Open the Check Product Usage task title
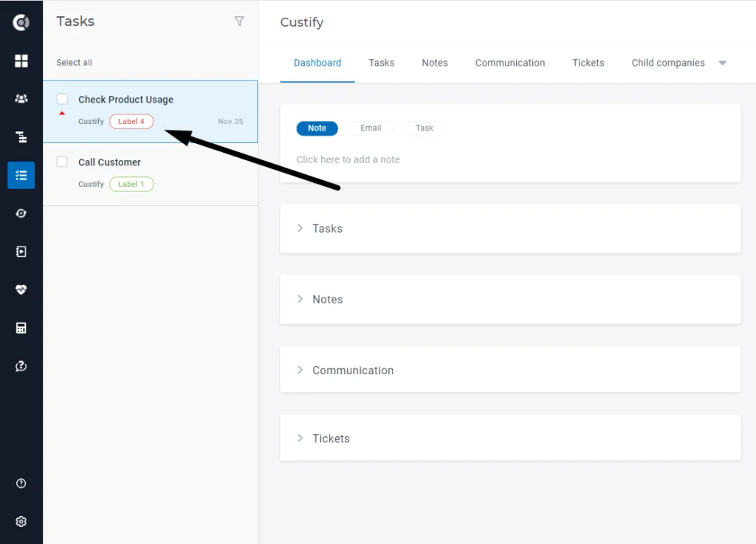The width and height of the screenshot is (756, 544). (x=126, y=100)
